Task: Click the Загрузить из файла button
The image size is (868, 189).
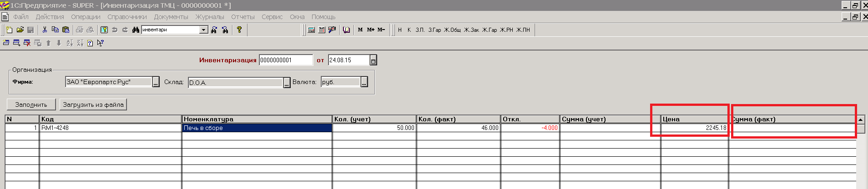Action: click(93, 104)
